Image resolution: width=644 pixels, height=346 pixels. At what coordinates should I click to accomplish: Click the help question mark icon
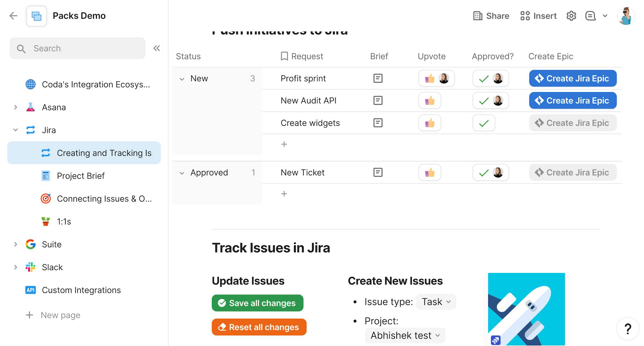[x=628, y=329]
